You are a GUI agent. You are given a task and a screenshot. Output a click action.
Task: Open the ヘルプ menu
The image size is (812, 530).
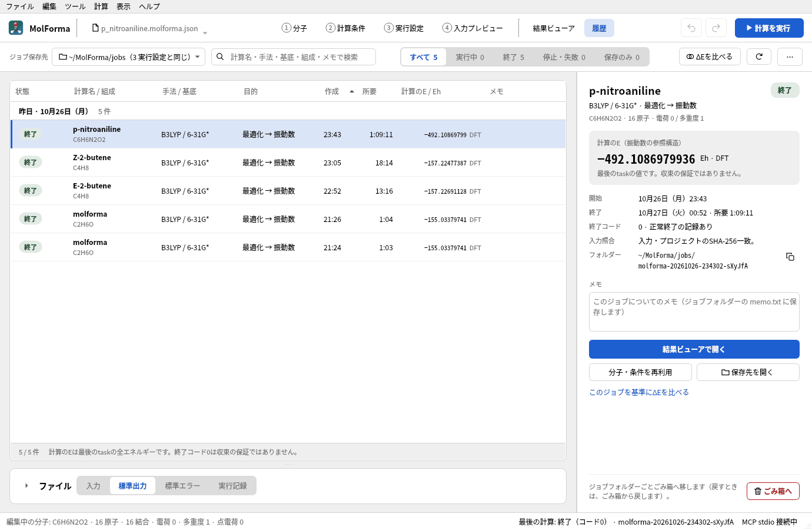pos(149,6)
